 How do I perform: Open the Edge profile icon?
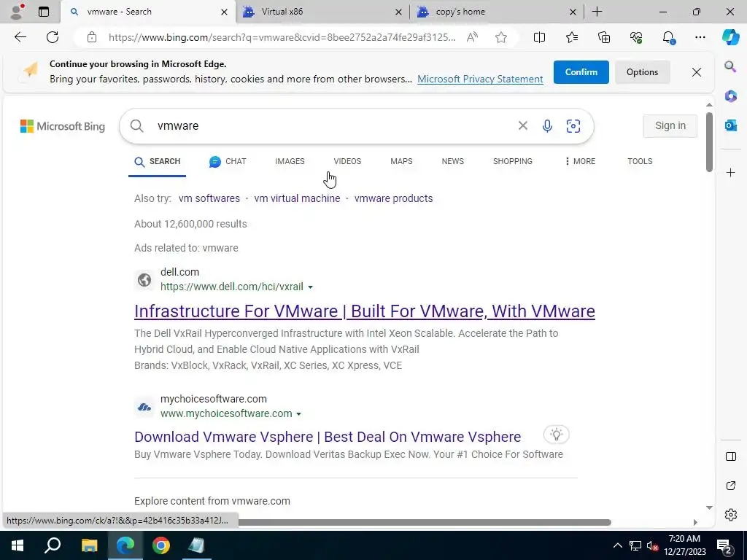click(x=17, y=12)
